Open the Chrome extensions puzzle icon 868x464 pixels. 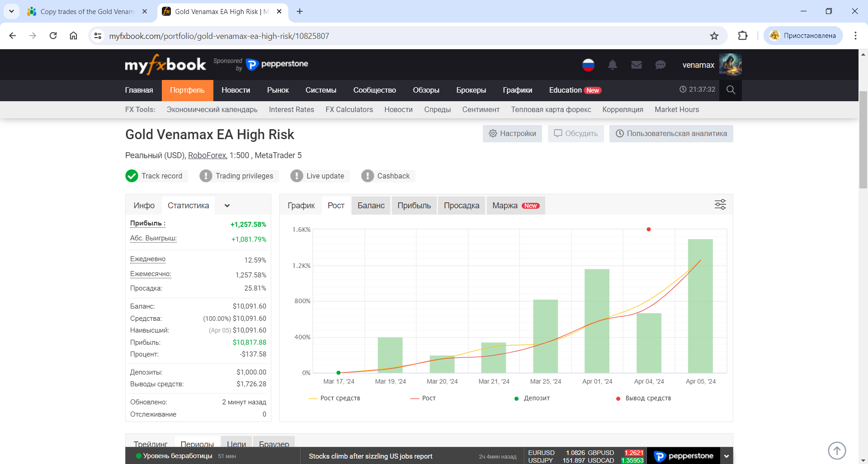743,36
